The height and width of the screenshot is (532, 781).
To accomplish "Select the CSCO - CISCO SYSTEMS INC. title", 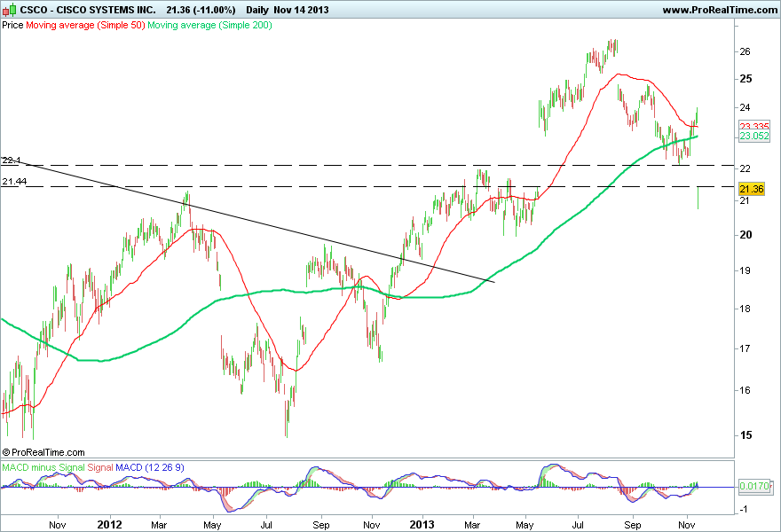I will coord(88,10).
